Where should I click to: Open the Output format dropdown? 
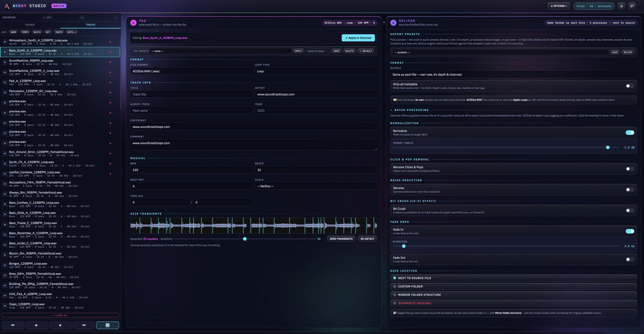(x=514, y=75)
